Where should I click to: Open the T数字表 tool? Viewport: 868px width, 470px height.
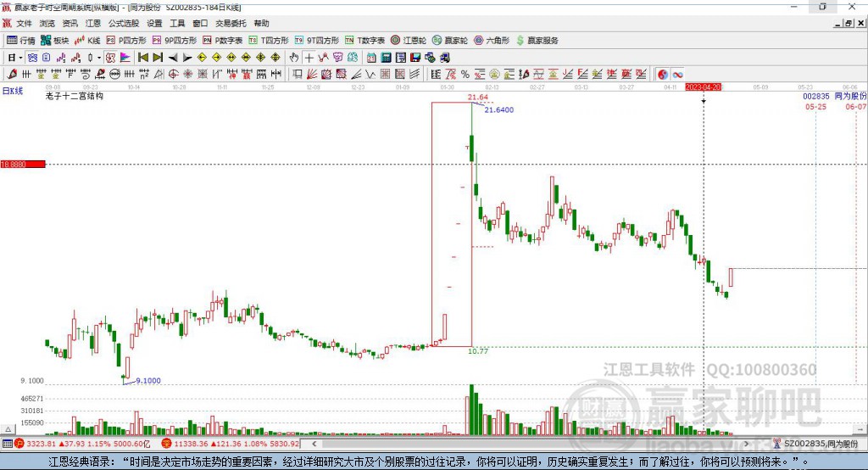pyautogui.click(x=364, y=41)
